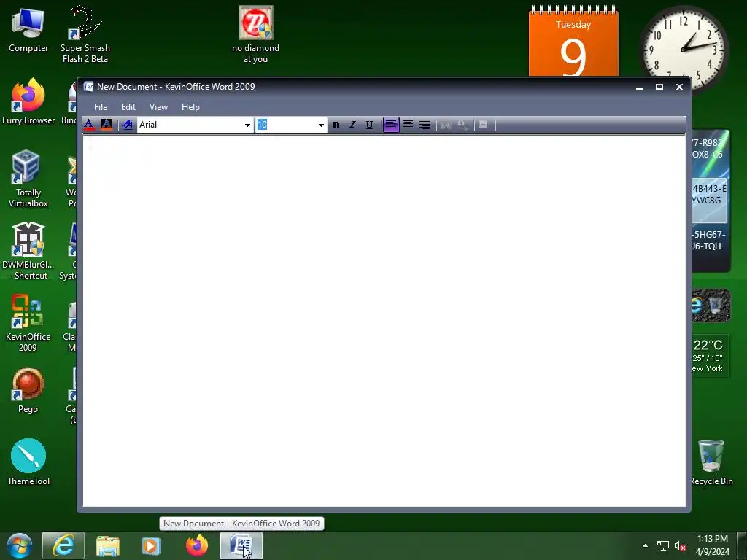Select the 'no diamond at you' icon
The image size is (747, 560).
coord(256,35)
